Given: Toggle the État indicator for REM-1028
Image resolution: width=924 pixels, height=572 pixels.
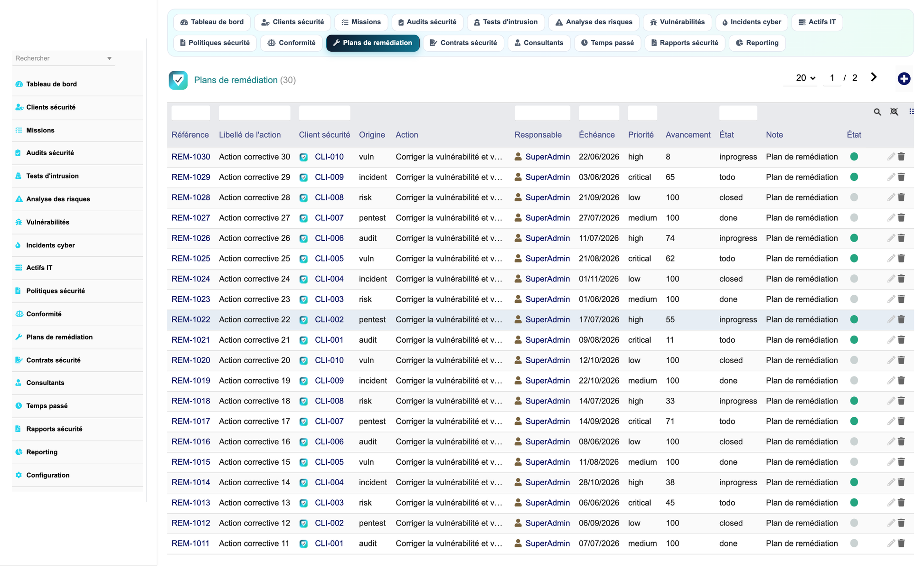Looking at the screenshot, I should point(854,197).
